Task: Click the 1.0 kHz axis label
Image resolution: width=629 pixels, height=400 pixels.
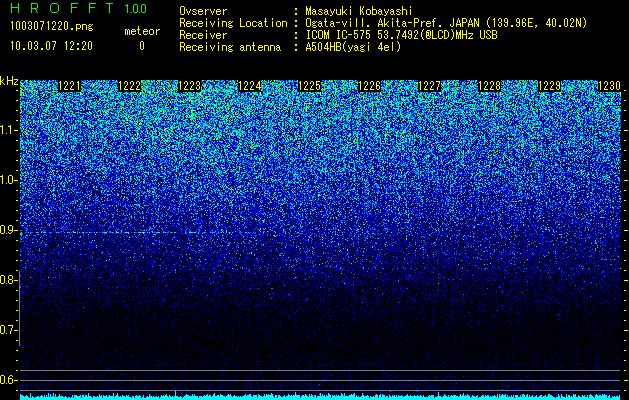Action: coord(9,180)
